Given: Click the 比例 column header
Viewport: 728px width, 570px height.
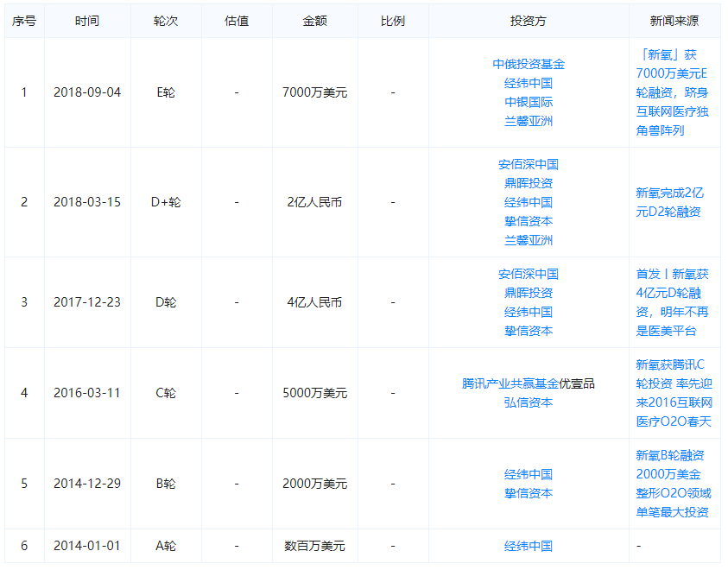Looking at the screenshot, I should (393, 21).
